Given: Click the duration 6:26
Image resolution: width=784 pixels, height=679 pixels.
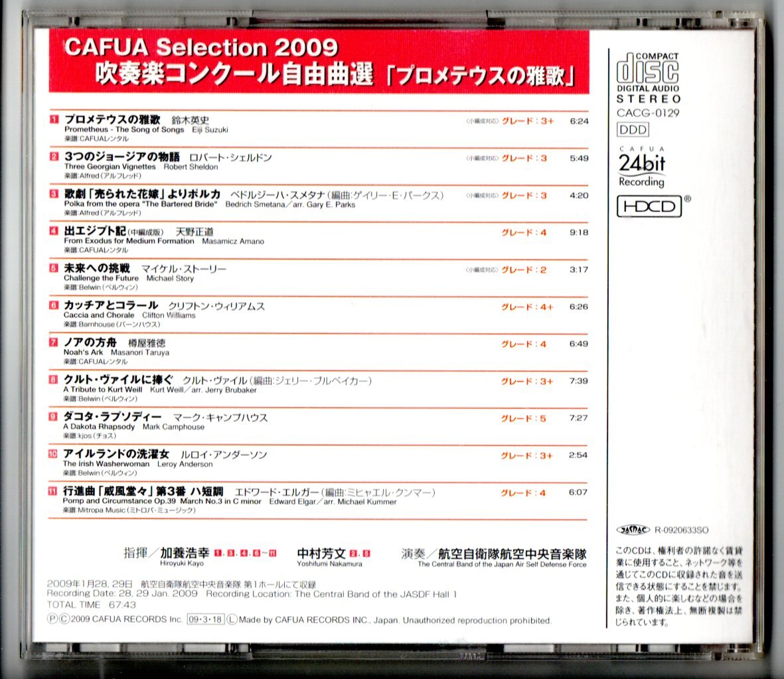Looking at the screenshot, I should pos(578,307).
